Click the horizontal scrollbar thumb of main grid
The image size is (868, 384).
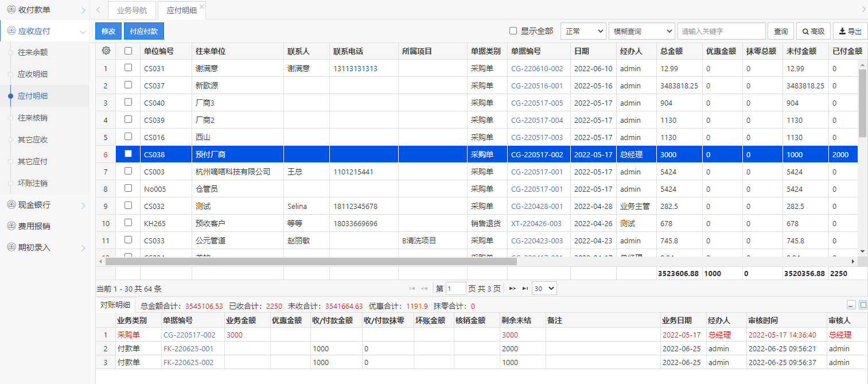click(311, 261)
